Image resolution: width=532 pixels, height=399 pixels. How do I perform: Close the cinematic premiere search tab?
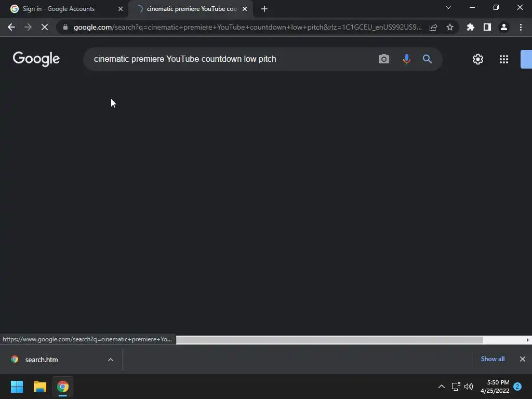[x=245, y=9]
